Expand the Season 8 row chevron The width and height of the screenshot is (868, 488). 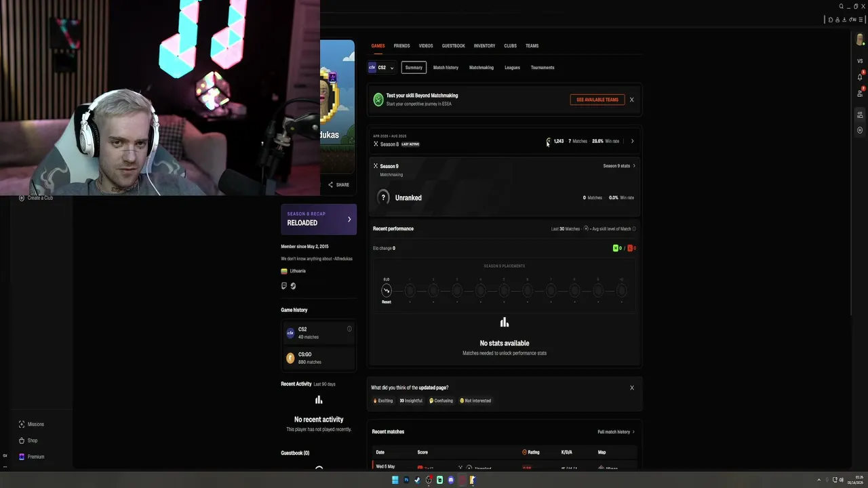click(632, 141)
